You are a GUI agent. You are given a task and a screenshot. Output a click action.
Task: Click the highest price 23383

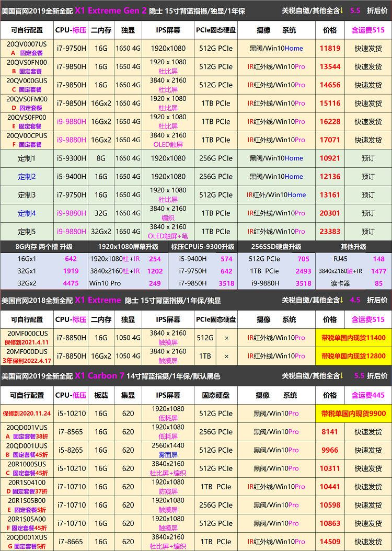pyautogui.click(x=330, y=232)
